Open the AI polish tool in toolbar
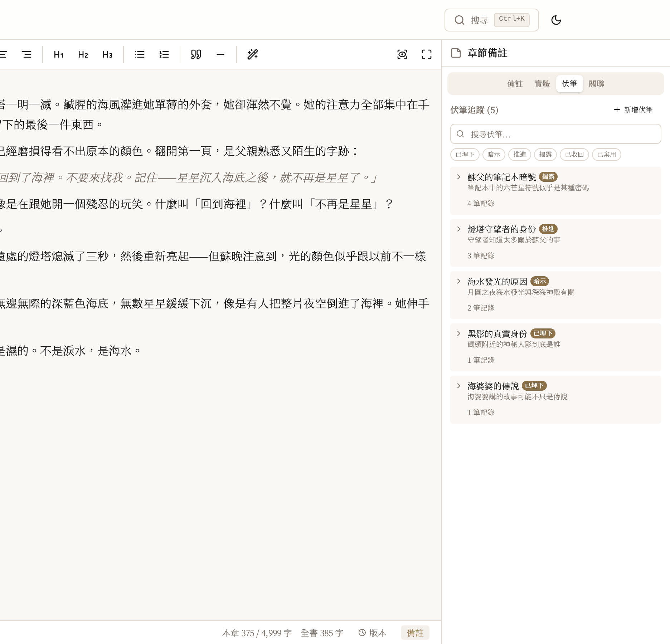670x644 pixels. [253, 54]
